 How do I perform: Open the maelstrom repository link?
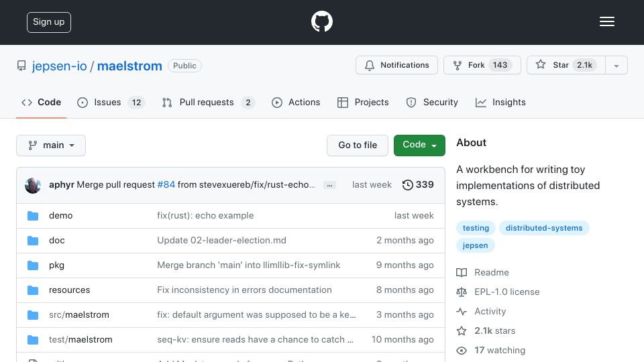click(129, 66)
